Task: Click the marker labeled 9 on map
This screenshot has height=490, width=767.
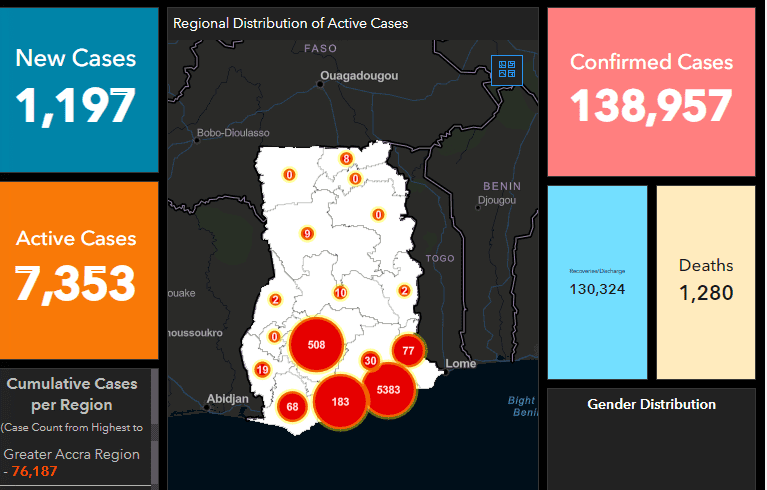Action: tap(307, 234)
